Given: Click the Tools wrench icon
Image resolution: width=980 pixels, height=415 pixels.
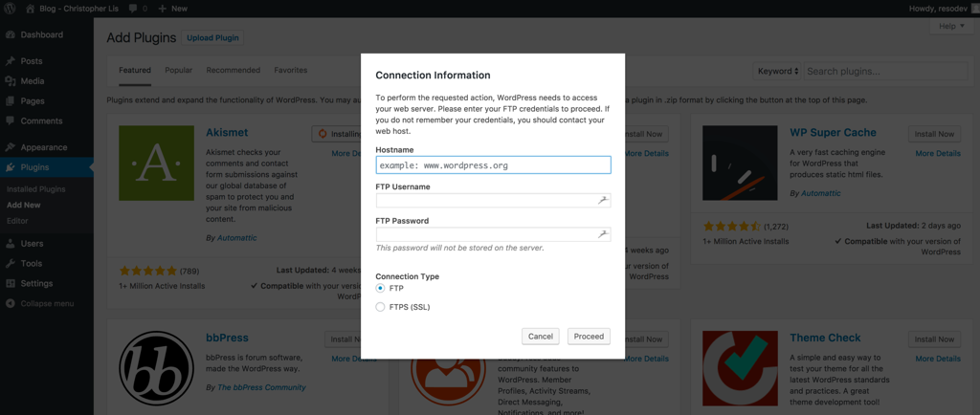Looking at the screenshot, I should (10, 263).
